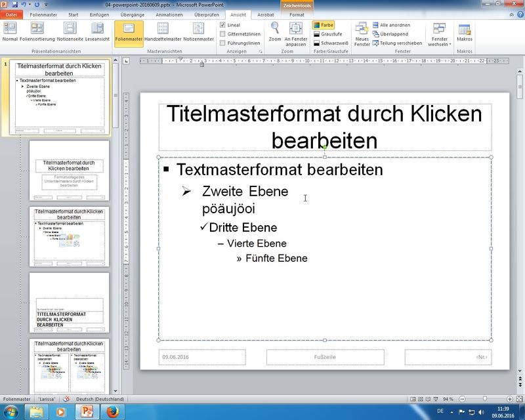Open quick access toolbar customize dropdown
This screenshot has height=420, width=525.
click(46, 5)
